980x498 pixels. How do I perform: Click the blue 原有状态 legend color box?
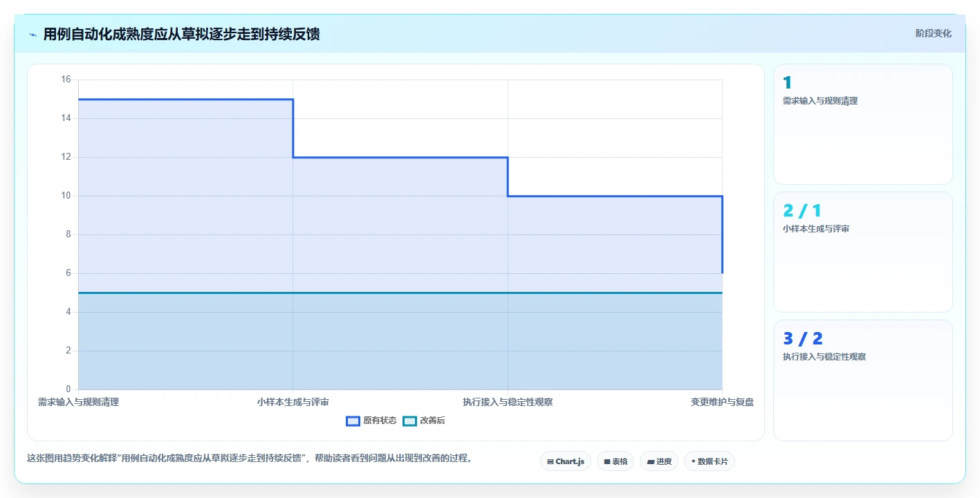pos(353,421)
